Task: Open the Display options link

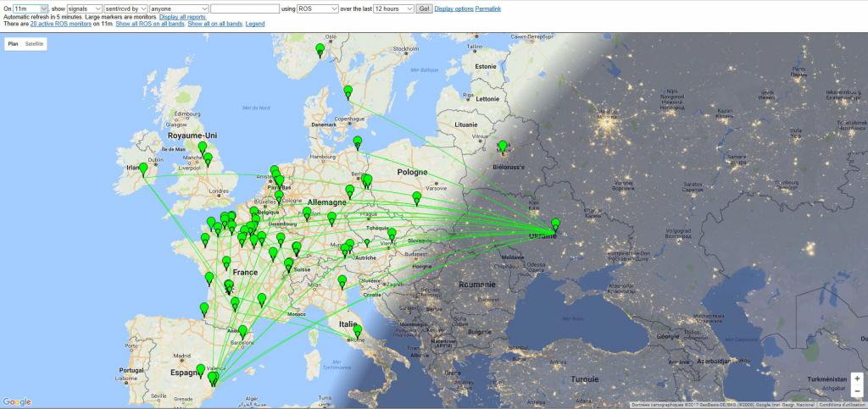Action: 454,8
